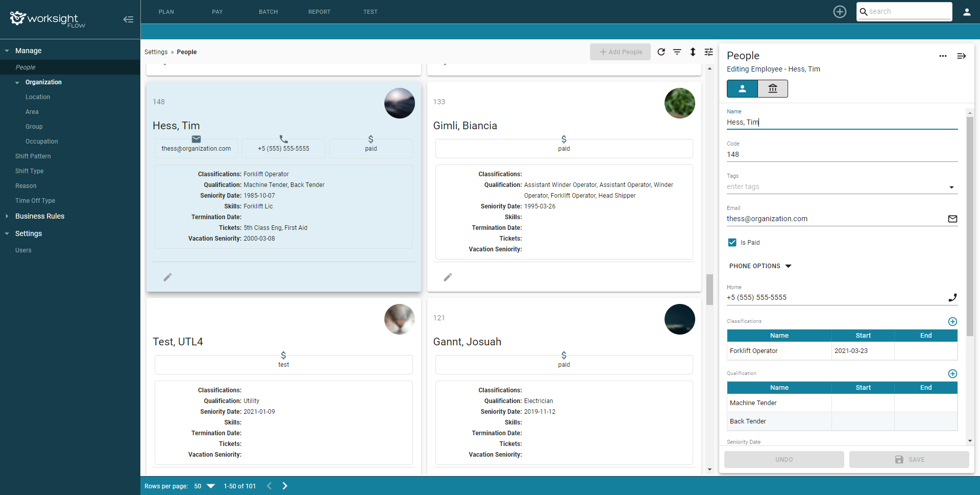The width and height of the screenshot is (980, 495).
Task: Open the three-dots more options menu
Action: pos(943,56)
